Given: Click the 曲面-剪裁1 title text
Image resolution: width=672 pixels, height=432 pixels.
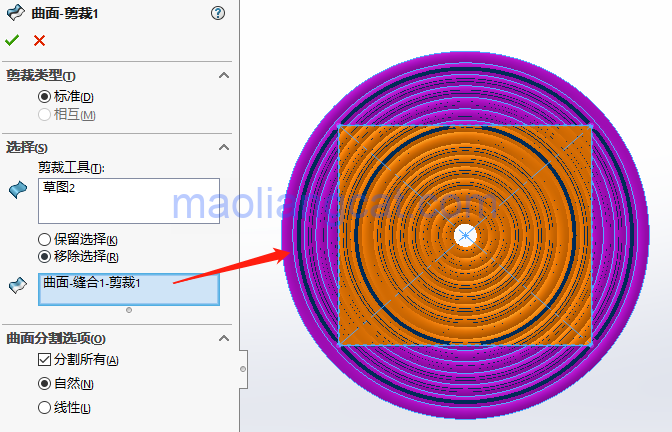Looking at the screenshot, I should pyautogui.click(x=65, y=13).
